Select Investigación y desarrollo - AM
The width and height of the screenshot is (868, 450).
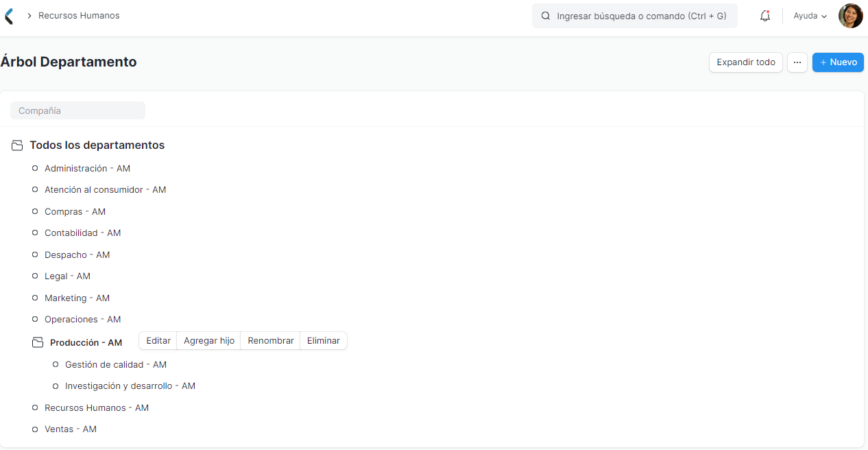130,386
